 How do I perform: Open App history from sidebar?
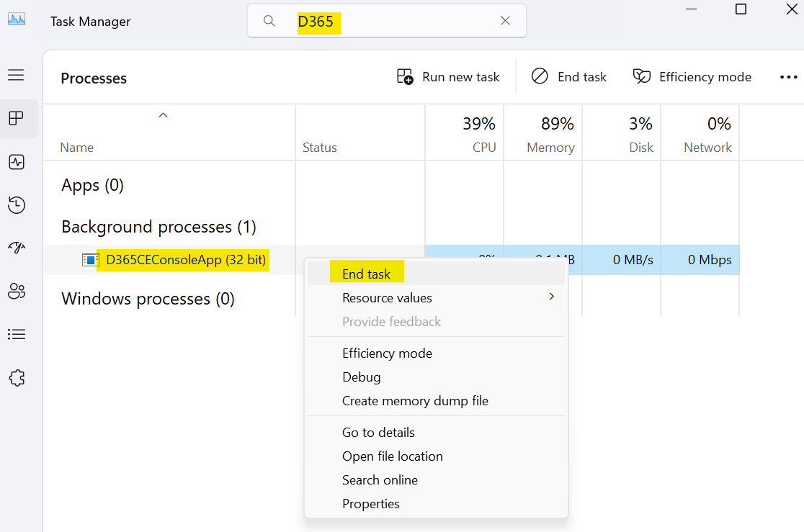pyautogui.click(x=17, y=205)
